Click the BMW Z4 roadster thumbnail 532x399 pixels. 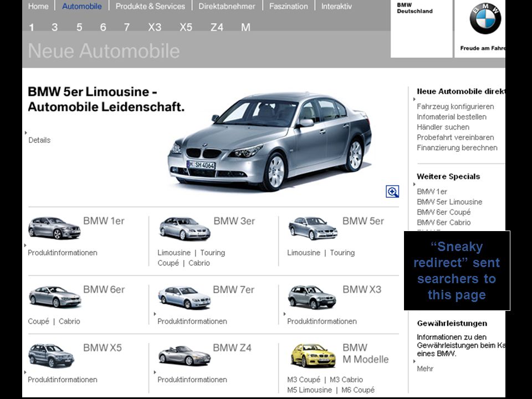click(184, 356)
